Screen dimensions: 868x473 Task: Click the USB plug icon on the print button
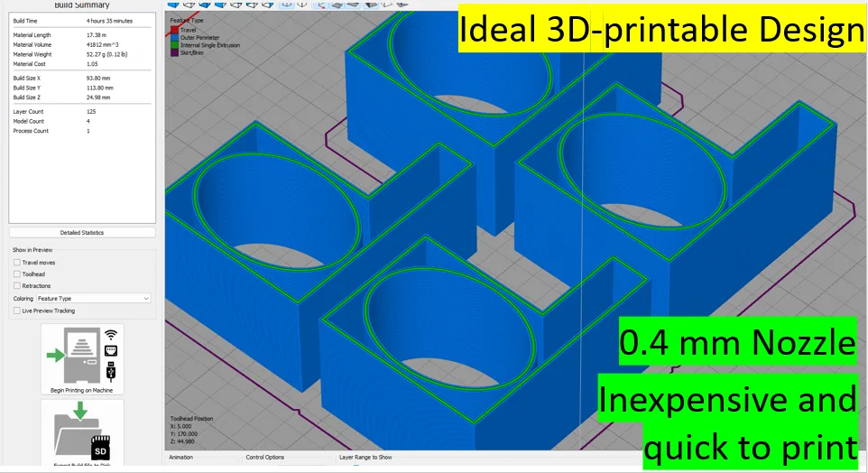coord(111,371)
